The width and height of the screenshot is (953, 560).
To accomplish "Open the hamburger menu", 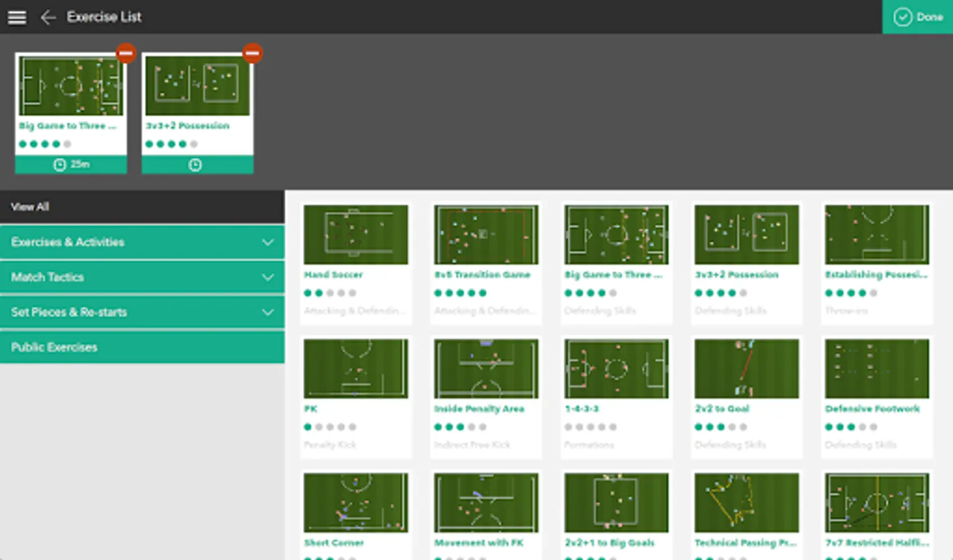I will click(x=17, y=17).
